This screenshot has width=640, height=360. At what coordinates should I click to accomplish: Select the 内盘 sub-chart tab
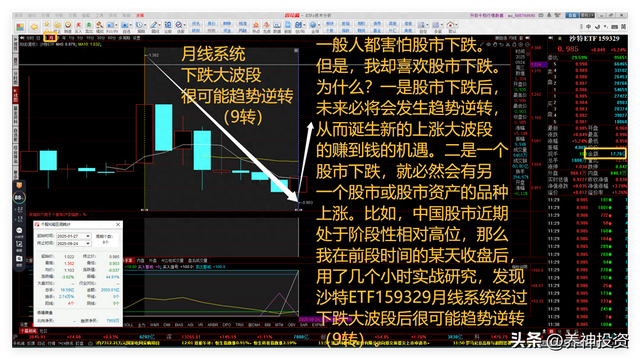[x=141, y=260]
